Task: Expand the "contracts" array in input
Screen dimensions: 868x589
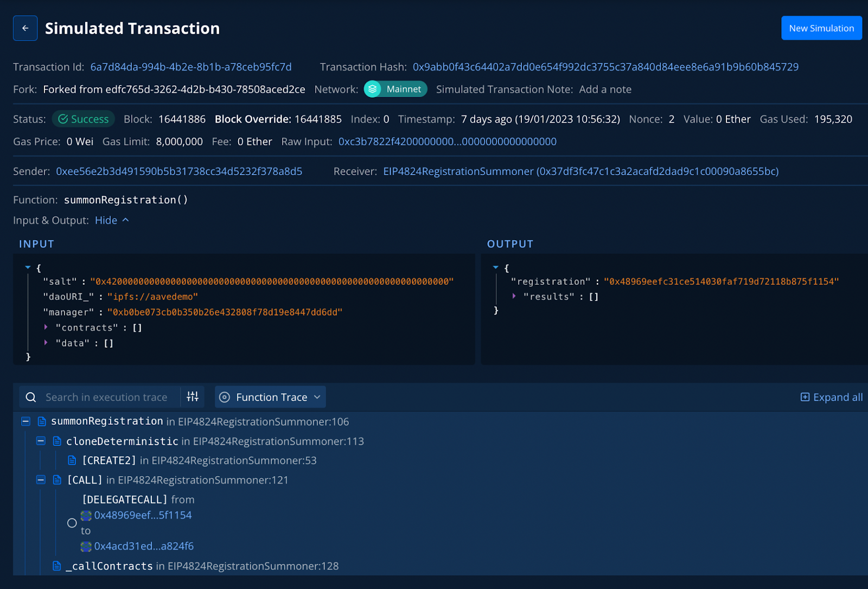Action: [46, 327]
